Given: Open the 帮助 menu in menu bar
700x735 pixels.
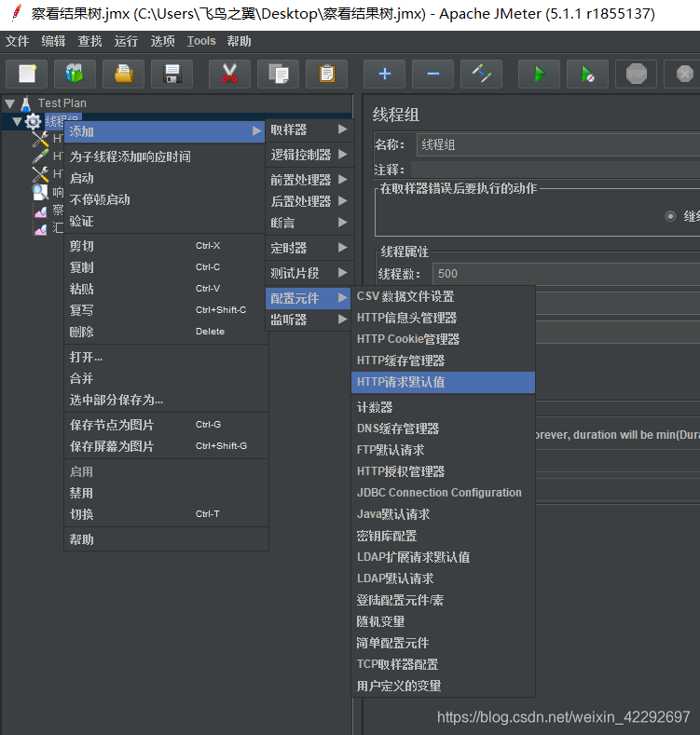Looking at the screenshot, I should (x=240, y=41).
